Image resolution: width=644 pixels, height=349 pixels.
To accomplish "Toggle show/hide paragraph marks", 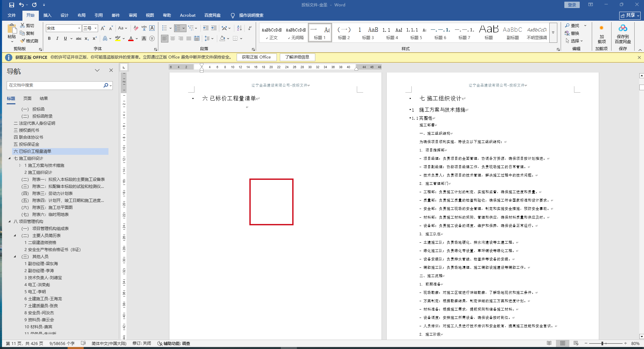I will tap(250, 28).
